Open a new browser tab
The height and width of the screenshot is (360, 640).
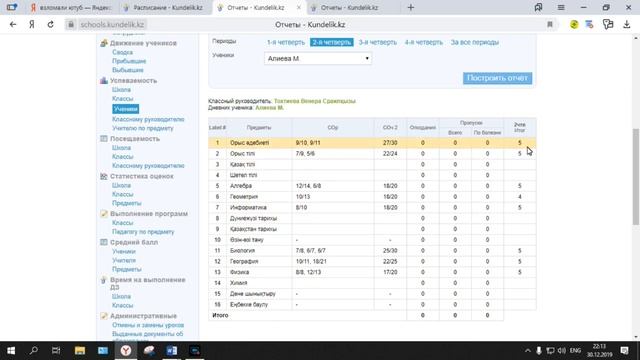click(411, 7)
